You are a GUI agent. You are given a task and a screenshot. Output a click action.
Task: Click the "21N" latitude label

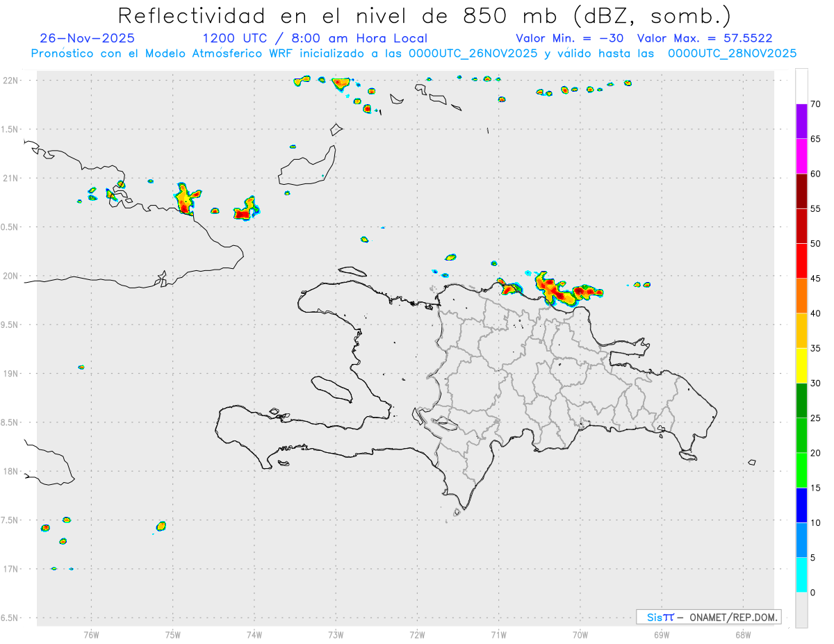pyautogui.click(x=12, y=178)
